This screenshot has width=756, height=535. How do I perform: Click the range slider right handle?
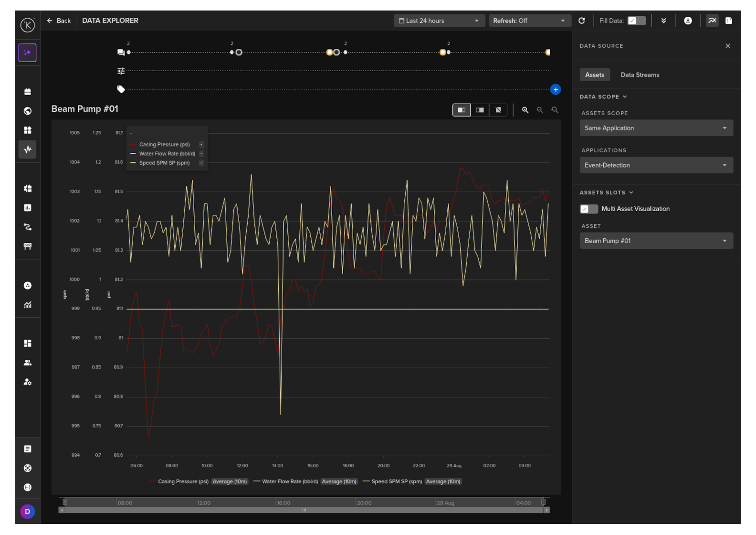(x=543, y=502)
